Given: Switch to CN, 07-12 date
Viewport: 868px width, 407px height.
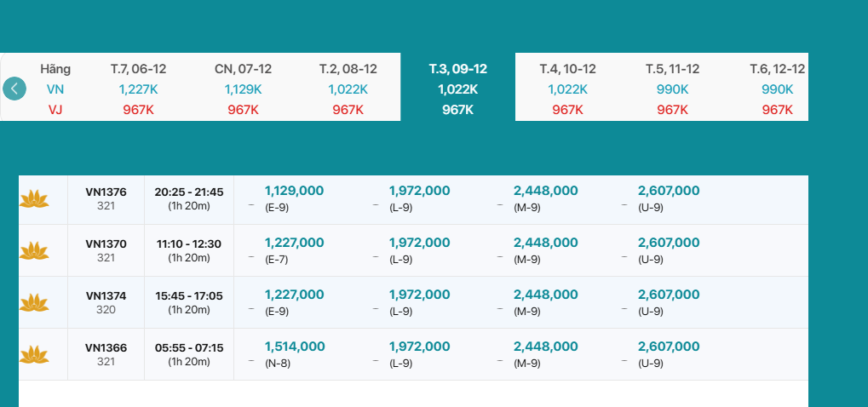Looking at the screenshot, I should pos(243,89).
